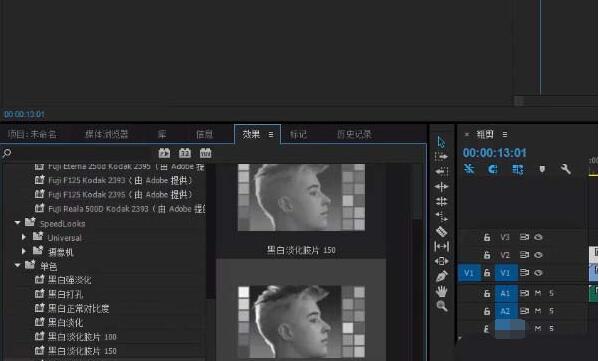
Task: Collapse the SpeedLooks folder
Action: click(17, 223)
